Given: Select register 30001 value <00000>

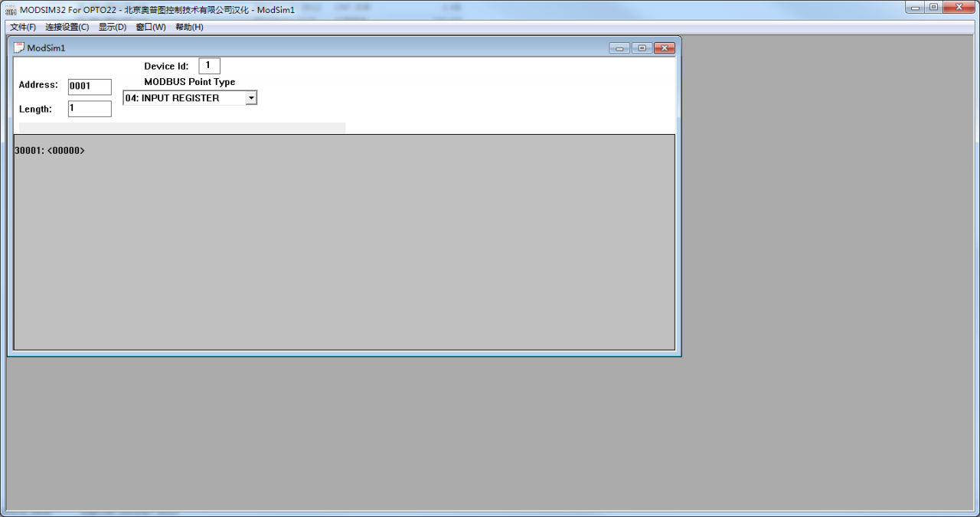Looking at the screenshot, I should tap(50, 151).
